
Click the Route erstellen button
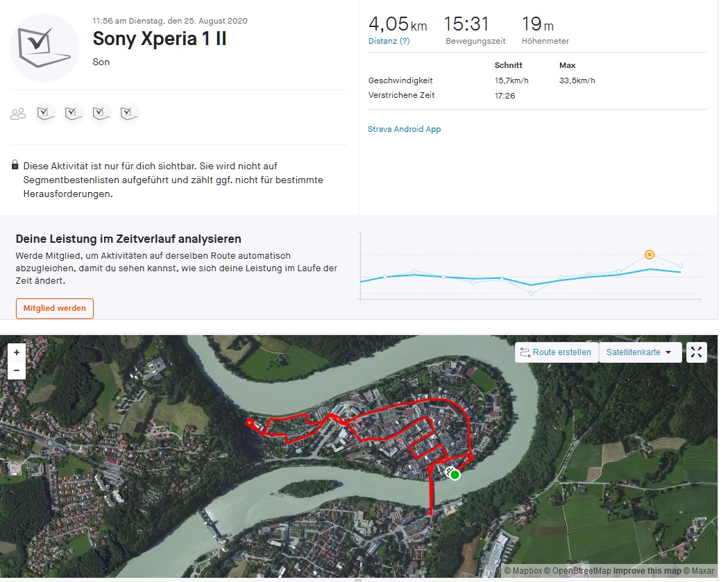pyautogui.click(x=556, y=352)
